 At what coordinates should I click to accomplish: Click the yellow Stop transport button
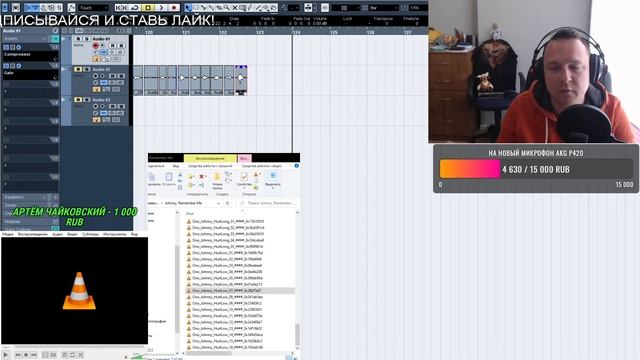[148, 7]
